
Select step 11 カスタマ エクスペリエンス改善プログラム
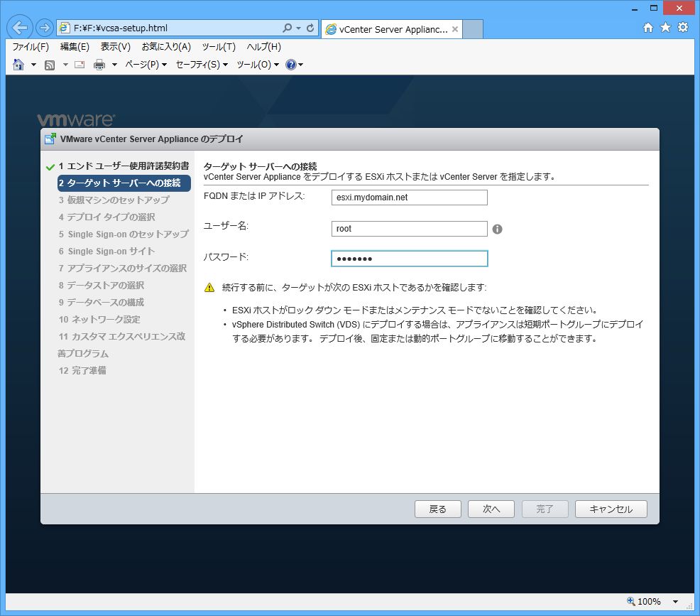tap(121, 345)
